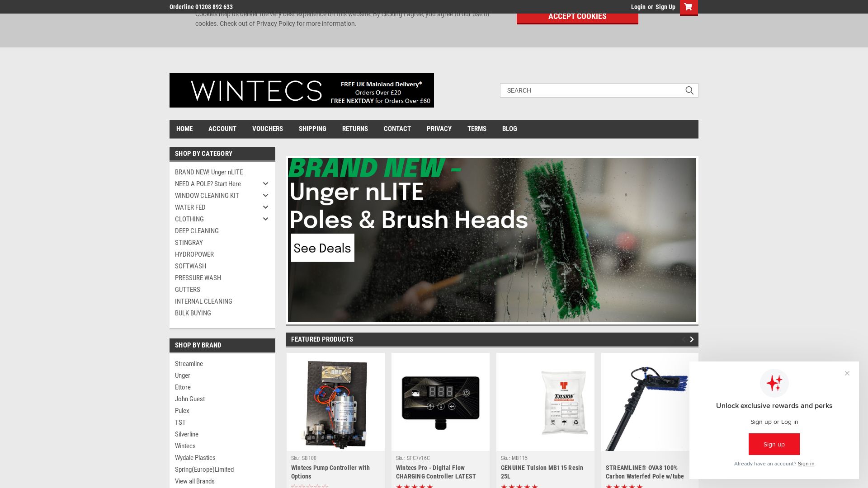Click the search magnifier icon

tap(689, 90)
